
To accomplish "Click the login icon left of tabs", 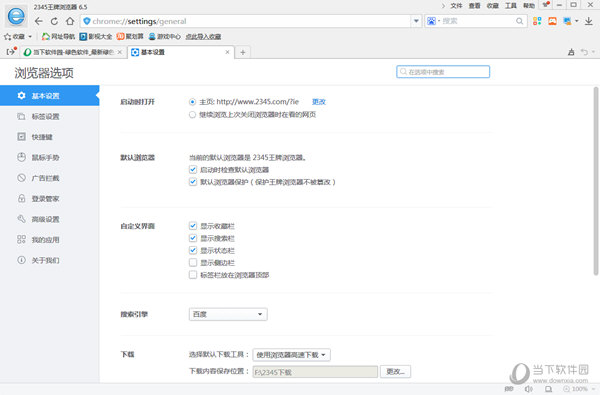I will coord(11,51).
